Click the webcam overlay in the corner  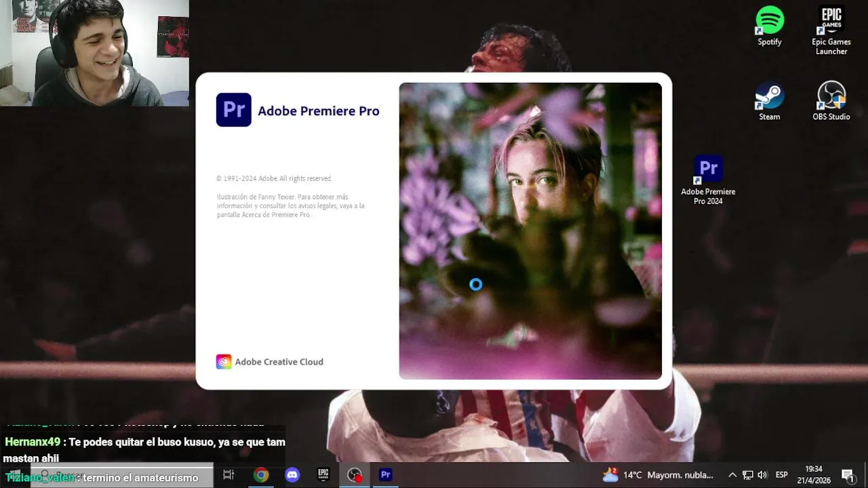[94, 53]
